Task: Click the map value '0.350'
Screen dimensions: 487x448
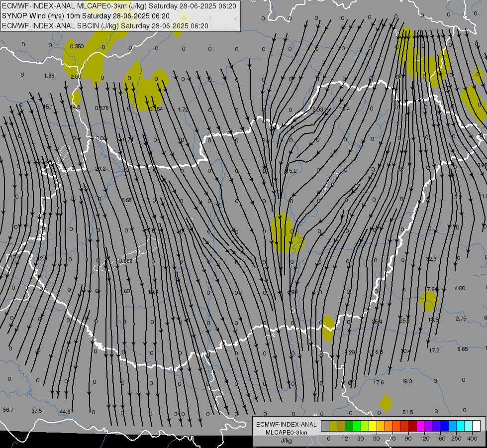Action: pyautogui.click(x=77, y=46)
